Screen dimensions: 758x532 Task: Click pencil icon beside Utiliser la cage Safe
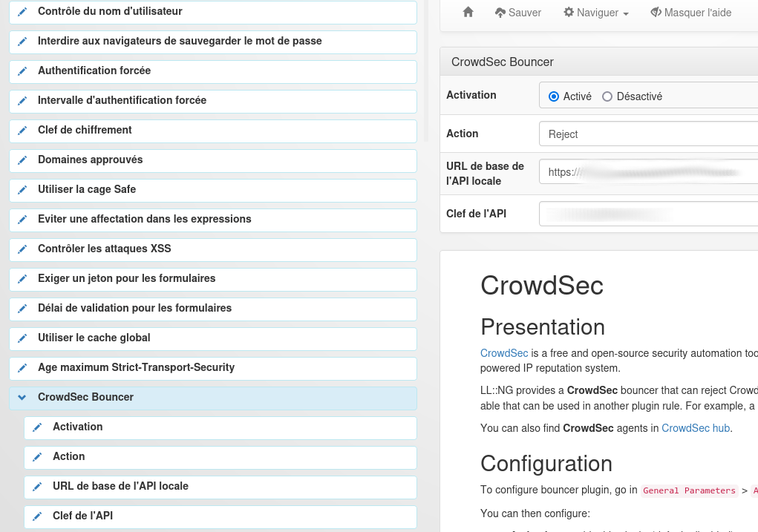tap(22, 190)
